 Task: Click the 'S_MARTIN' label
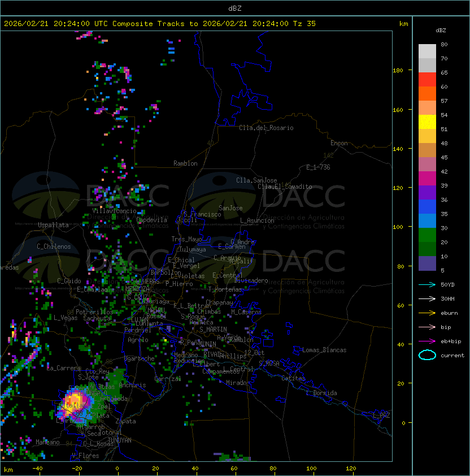(x=213, y=330)
